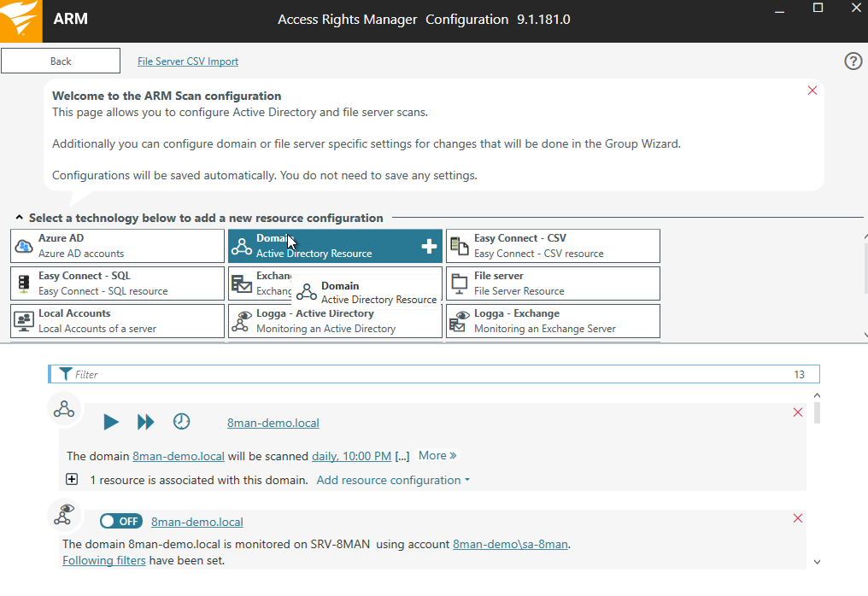The width and height of the screenshot is (868, 596).
Task: Select the Local Accounts tile
Action: [x=117, y=321]
